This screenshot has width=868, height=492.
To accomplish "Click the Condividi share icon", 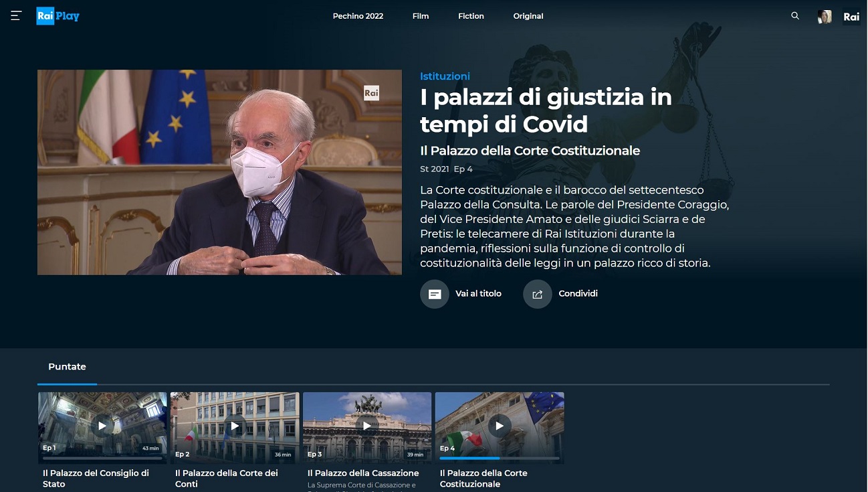I will tap(537, 294).
